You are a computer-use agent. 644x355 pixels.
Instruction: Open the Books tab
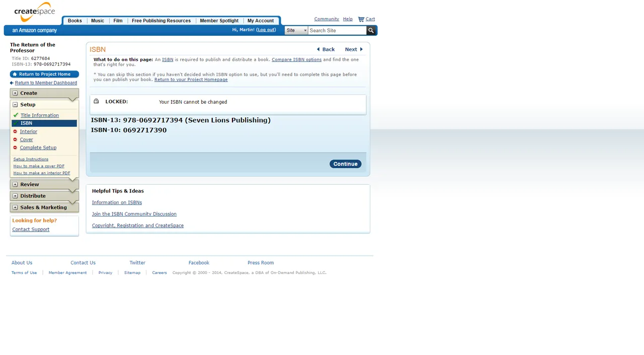tap(74, 21)
